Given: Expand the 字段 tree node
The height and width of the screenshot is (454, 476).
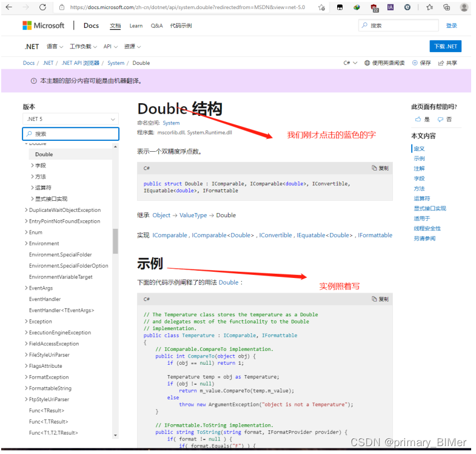Looking at the screenshot, I should 32,165.
